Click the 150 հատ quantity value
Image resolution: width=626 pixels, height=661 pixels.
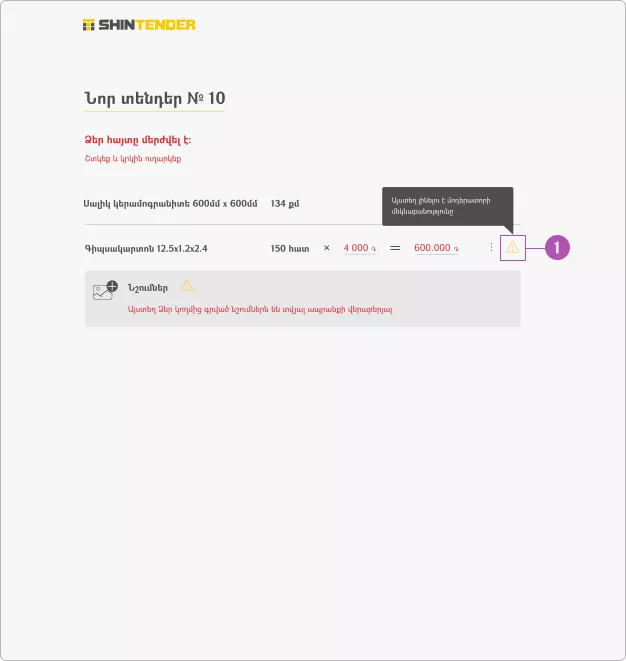click(290, 249)
